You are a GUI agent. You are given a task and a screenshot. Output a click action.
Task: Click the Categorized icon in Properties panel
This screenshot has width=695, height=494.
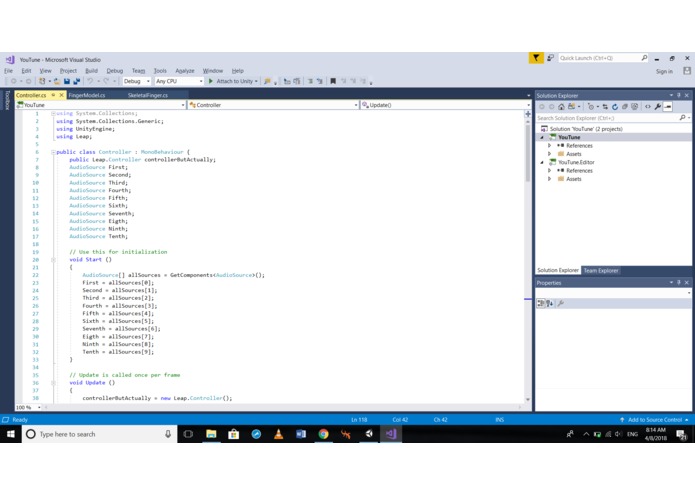(x=541, y=303)
